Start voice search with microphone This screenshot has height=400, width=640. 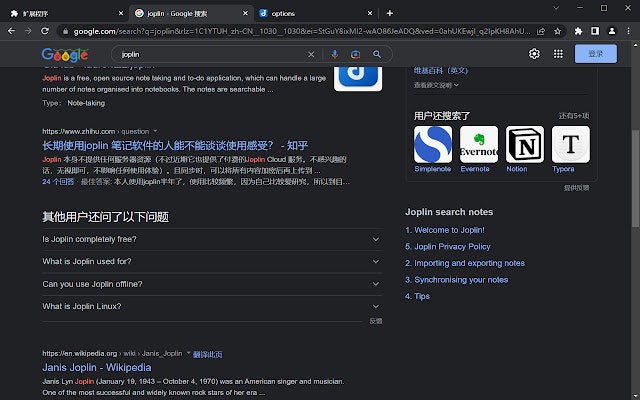click(x=335, y=54)
